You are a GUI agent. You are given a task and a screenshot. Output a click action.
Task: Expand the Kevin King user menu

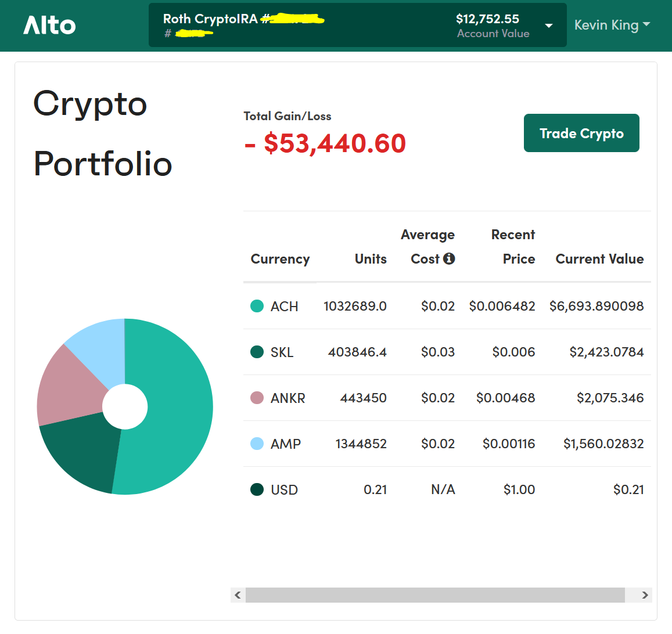[612, 26]
